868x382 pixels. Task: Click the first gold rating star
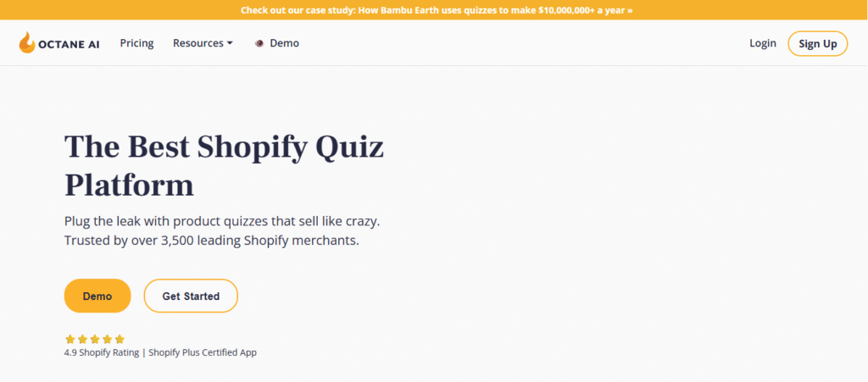tap(70, 340)
